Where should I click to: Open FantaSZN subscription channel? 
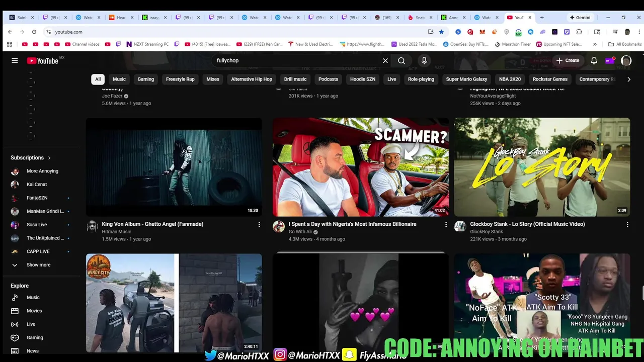pos(37,198)
